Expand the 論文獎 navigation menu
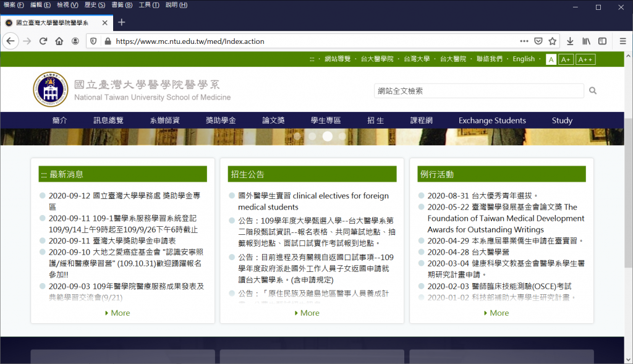Screen dimensions: 633x364 [x=273, y=121]
